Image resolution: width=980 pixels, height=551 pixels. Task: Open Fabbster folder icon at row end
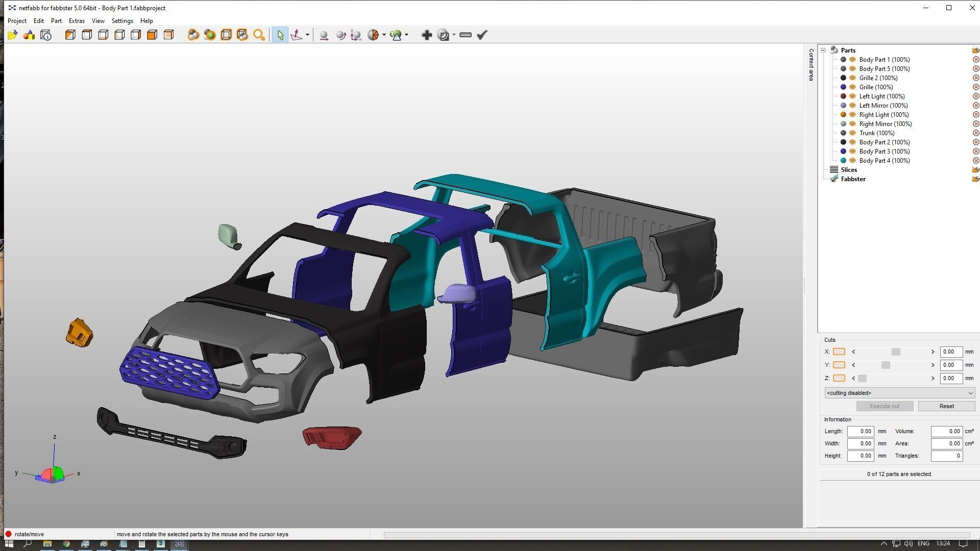(976, 179)
